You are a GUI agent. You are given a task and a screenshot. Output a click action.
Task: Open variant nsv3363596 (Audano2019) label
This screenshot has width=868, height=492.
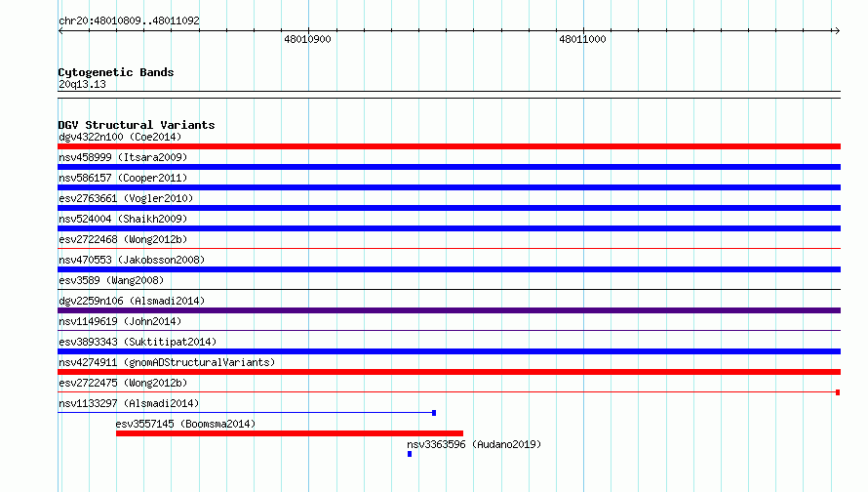pos(474,444)
